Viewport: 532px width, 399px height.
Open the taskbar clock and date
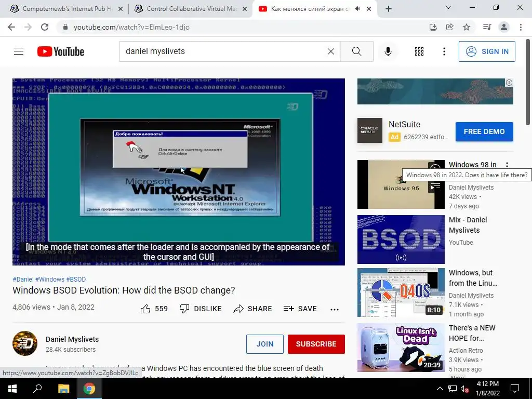pos(487,389)
